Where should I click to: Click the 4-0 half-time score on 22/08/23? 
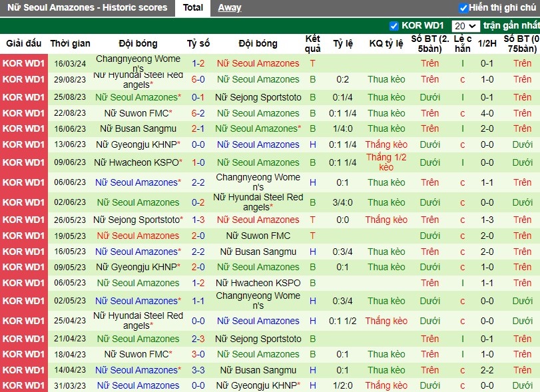pos(487,113)
